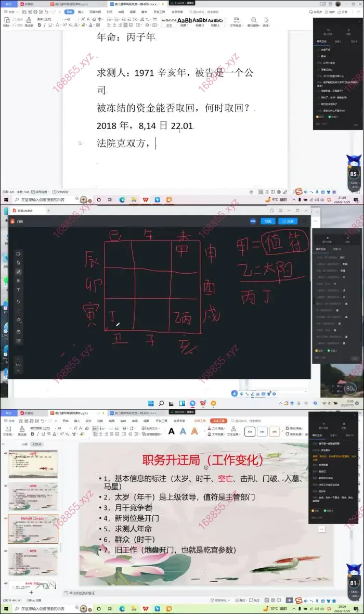Click the slide title '职务升迁局 (工作变化)'

click(202, 459)
